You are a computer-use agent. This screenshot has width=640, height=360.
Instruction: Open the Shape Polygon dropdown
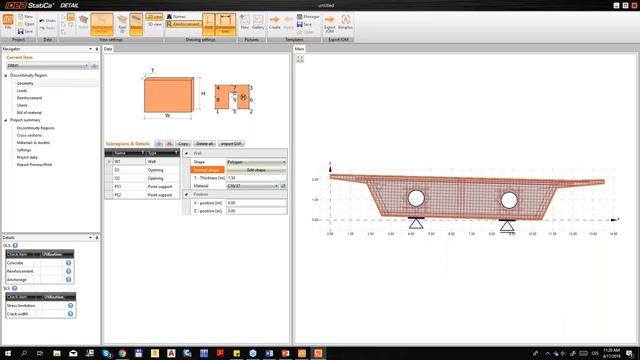click(256, 162)
